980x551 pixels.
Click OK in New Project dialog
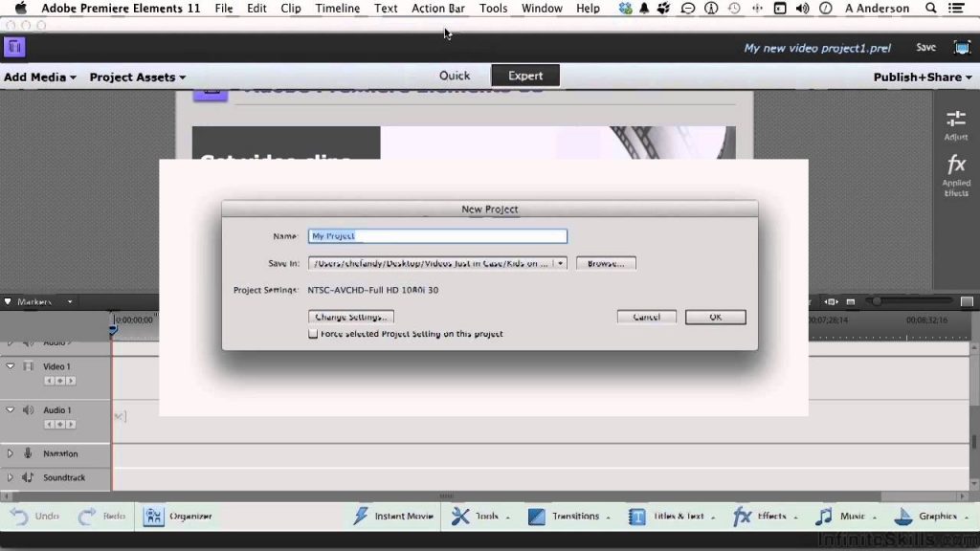point(715,317)
